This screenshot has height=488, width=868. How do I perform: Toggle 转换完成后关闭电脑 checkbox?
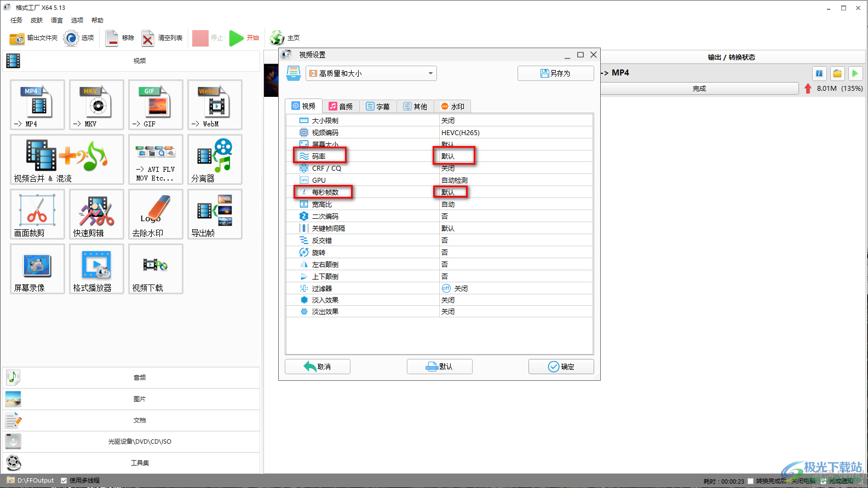(x=750, y=481)
